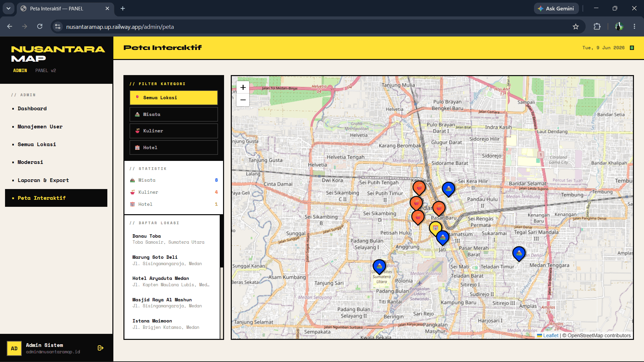Viewport: 644px width, 362px height.
Task: Open Moderasi in the sidebar
Action: tap(56, 162)
